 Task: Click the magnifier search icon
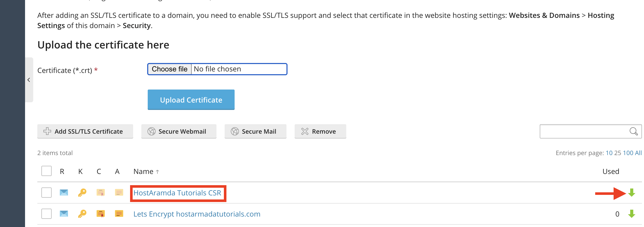634,131
